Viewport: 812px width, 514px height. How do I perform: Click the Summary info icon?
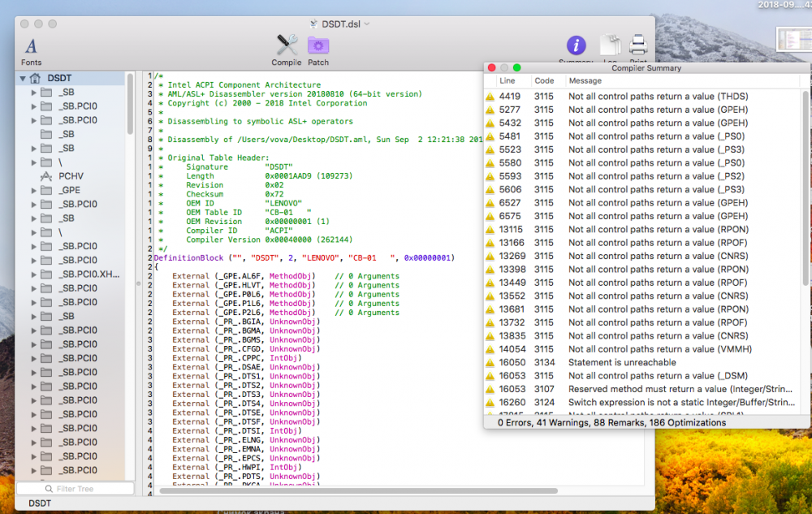[x=576, y=45]
